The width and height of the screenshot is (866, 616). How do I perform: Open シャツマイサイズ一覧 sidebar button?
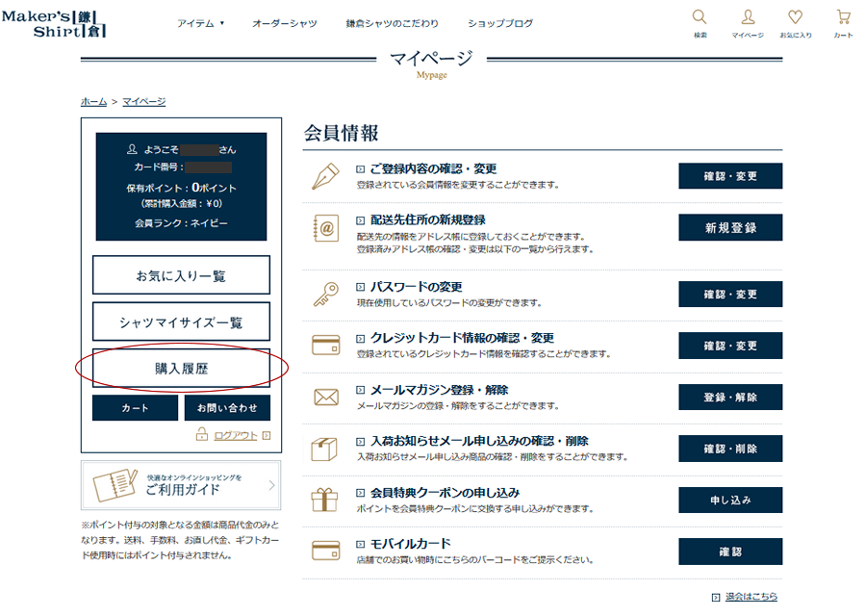point(181,321)
